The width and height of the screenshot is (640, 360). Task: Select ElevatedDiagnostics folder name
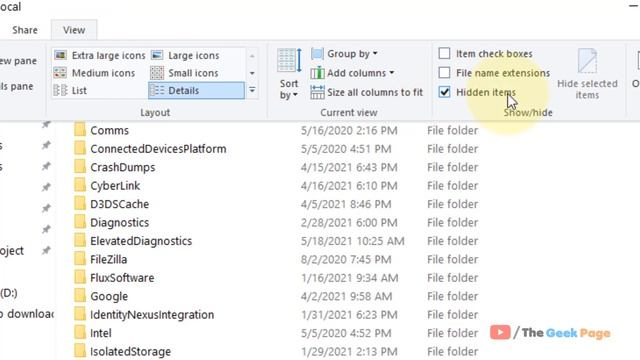point(141,241)
